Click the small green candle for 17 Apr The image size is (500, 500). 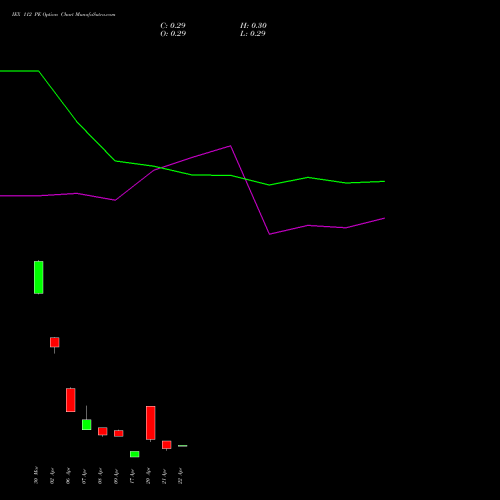pos(135,454)
